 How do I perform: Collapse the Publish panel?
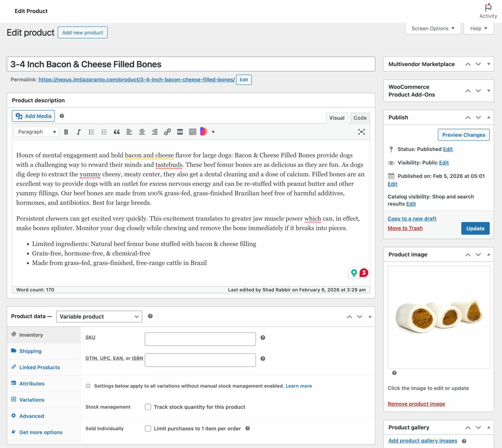[488, 117]
